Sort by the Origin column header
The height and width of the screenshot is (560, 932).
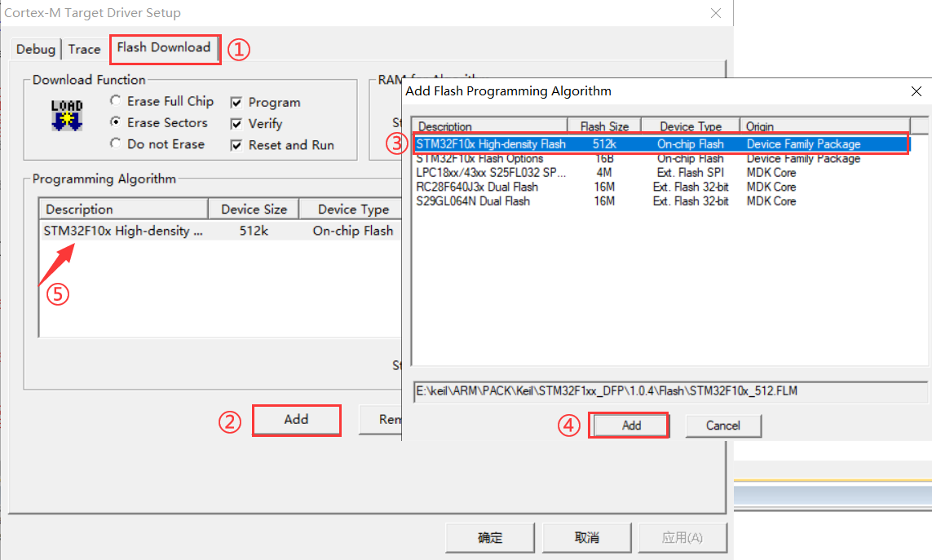click(825, 126)
